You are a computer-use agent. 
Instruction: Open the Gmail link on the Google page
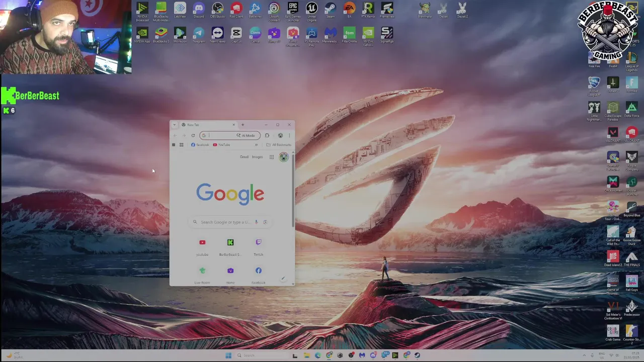244,157
